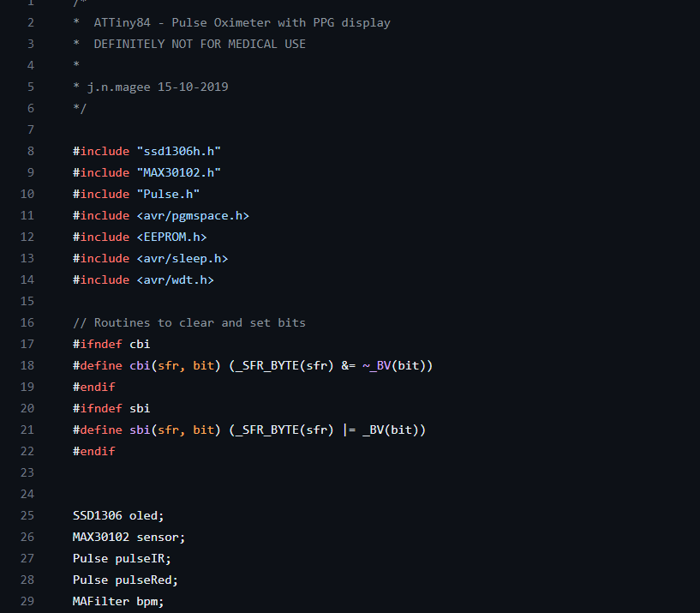Click the <avr/pgmspace.h> include text
Screen dimensions: 700x613
pyautogui.click(x=193, y=215)
